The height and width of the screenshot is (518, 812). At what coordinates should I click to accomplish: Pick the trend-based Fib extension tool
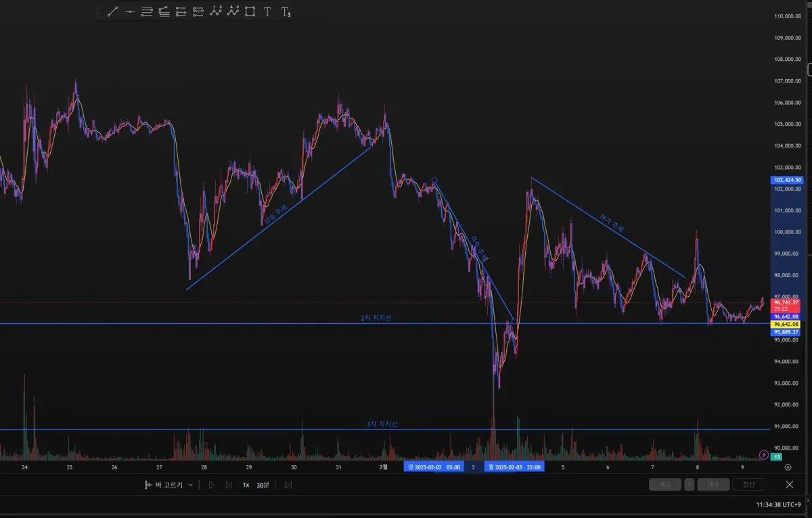point(164,11)
